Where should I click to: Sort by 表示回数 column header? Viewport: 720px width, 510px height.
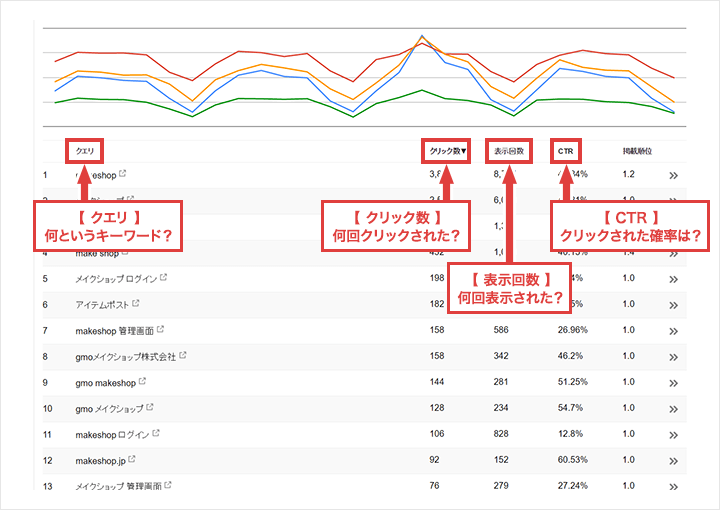coord(509,151)
